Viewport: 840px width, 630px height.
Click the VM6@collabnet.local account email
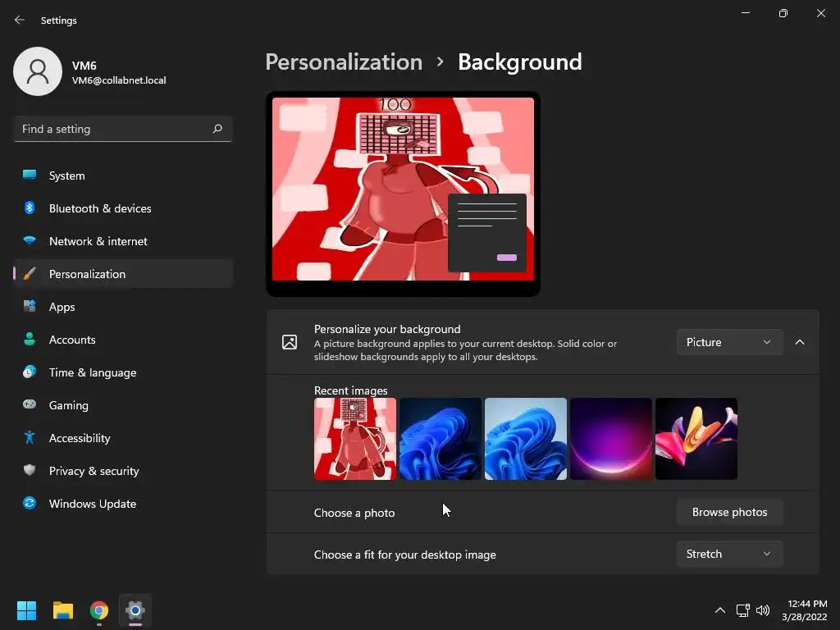click(119, 80)
